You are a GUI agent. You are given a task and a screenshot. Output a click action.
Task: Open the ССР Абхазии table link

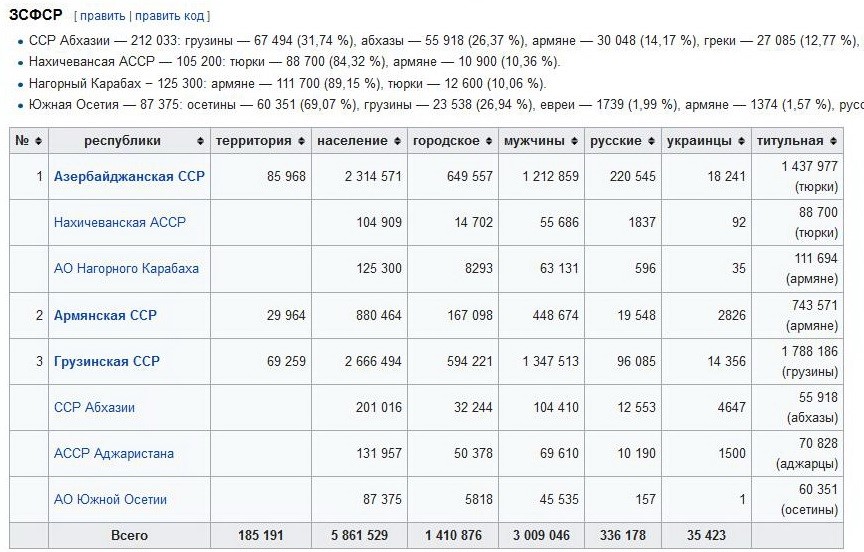tap(94, 407)
